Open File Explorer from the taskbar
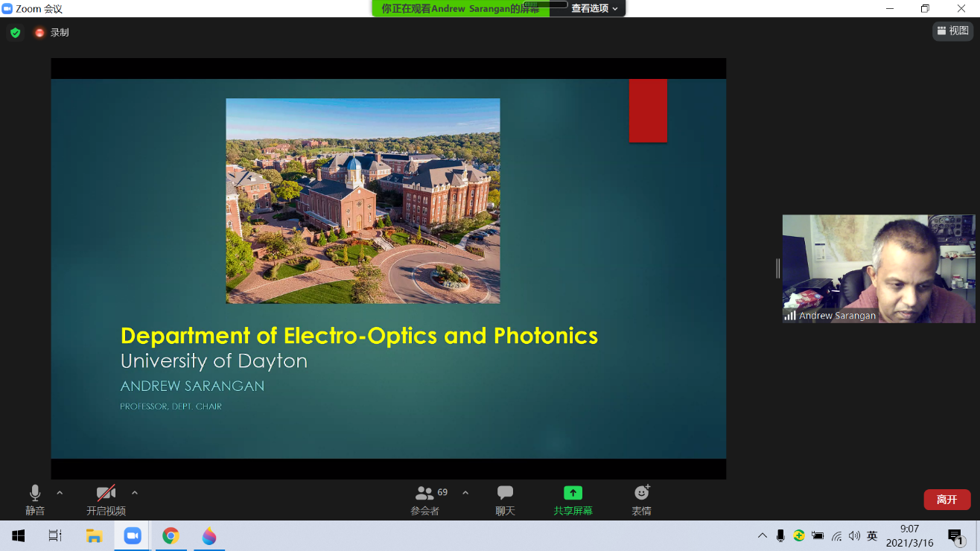Viewport: 980px width, 551px height. [94, 535]
